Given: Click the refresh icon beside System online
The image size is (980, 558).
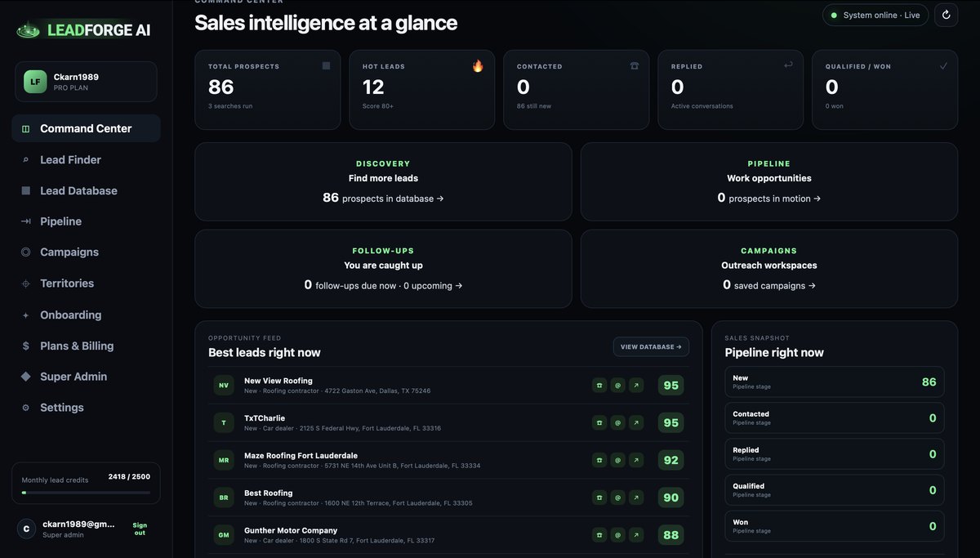Looking at the screenshot, I should coord(946,15).
